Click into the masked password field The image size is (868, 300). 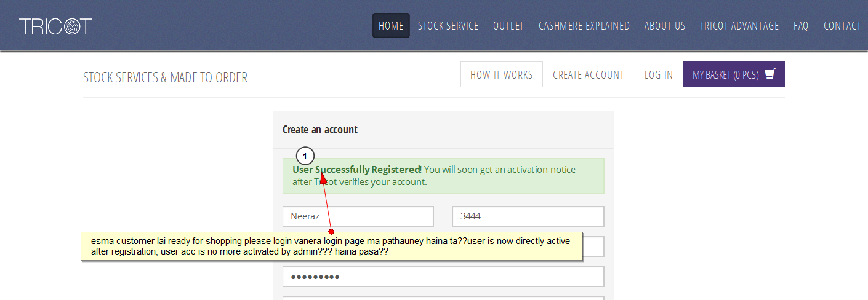point(443,277)
